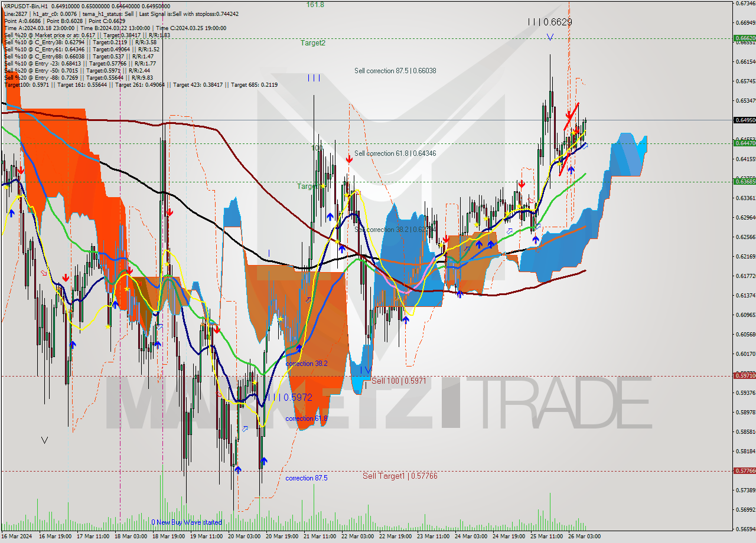The height and width of the screenshot is (543, 756).
Task: Click the 0.67340 price axis label
Action: (745, 4)
